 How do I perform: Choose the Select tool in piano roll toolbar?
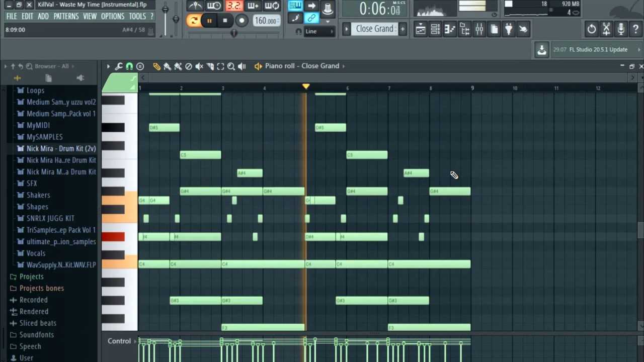220,66
